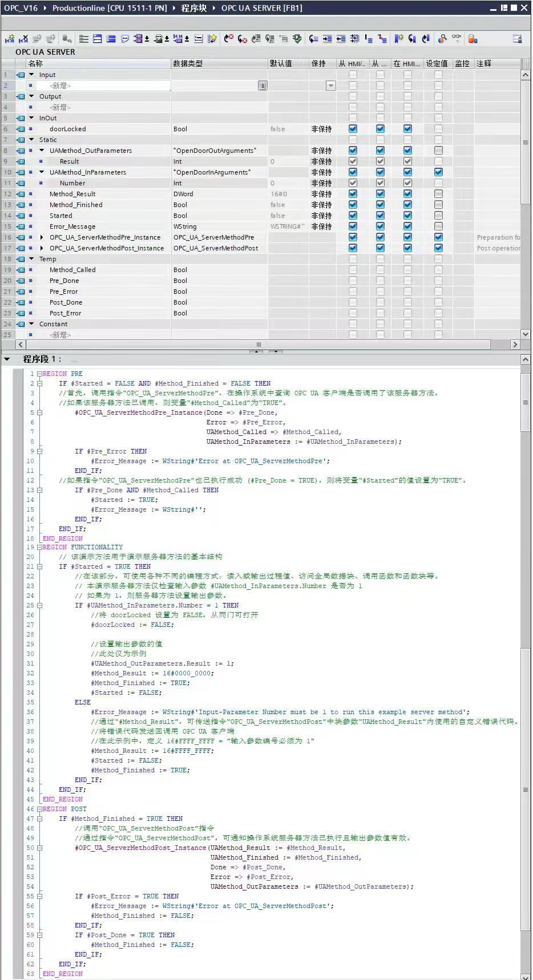Click the magnifier with pie chart icon
This screenshot has height=980, width=533.
point(442,39)
